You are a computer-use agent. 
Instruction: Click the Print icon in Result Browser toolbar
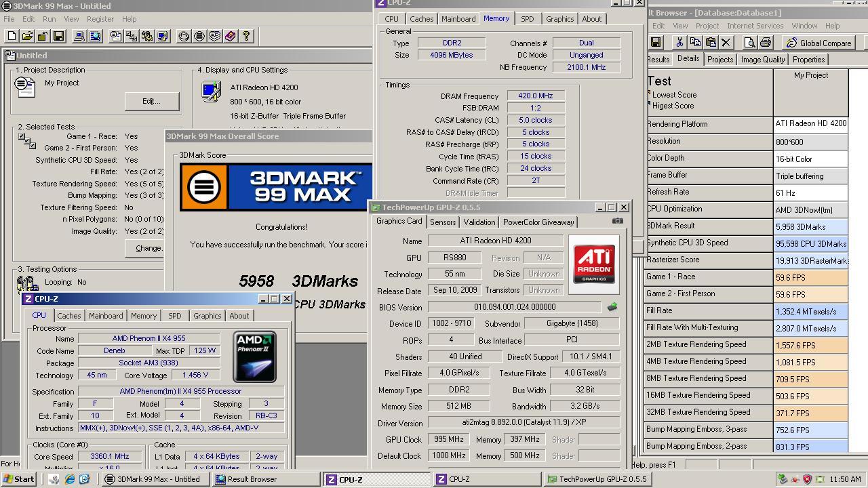pyautogui.click(x=765, y=43)
